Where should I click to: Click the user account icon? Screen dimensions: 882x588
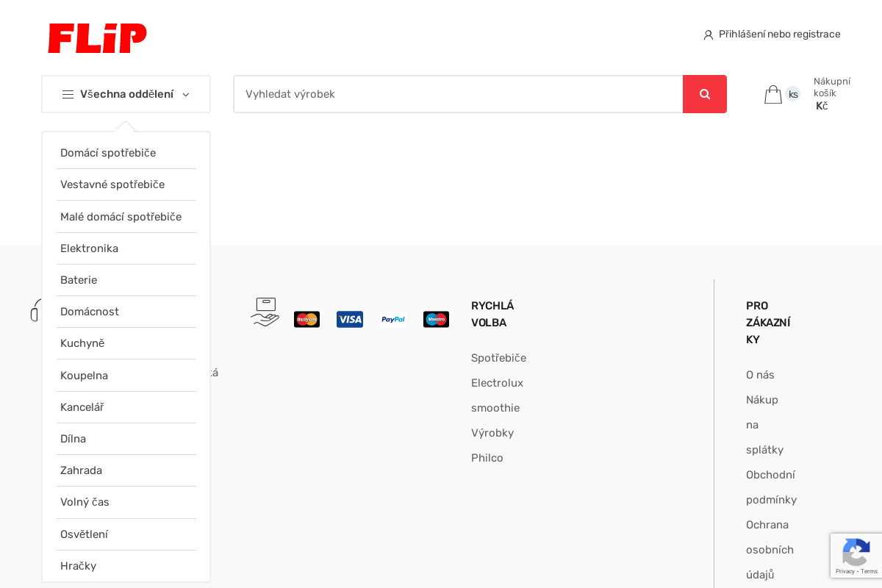[x=708, y=35]
